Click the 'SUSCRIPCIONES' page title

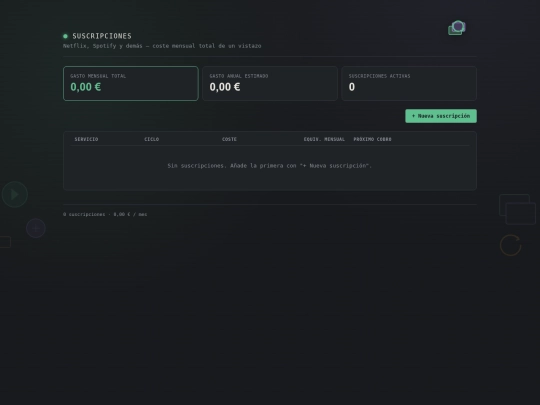(102, 36)
